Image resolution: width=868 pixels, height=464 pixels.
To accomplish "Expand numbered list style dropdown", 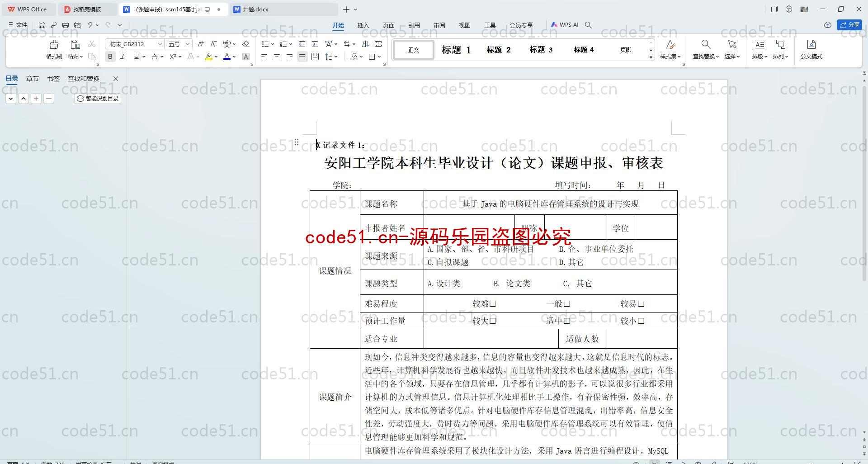I will tap(290, 44).
